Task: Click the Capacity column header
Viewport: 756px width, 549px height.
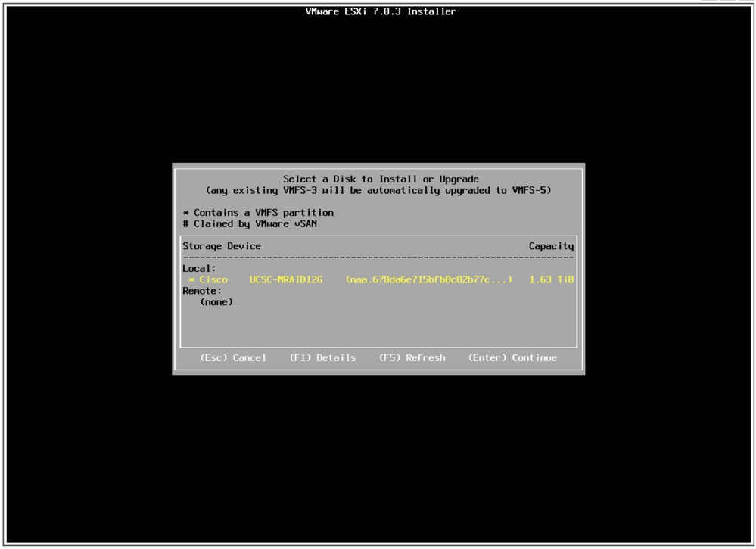Action: (551, 247)
